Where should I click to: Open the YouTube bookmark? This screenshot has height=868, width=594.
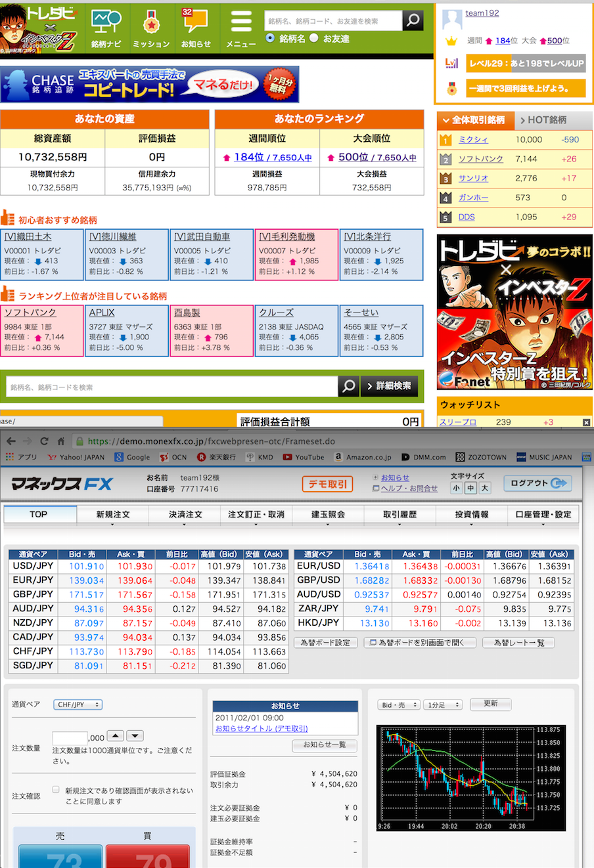[304, 457]
